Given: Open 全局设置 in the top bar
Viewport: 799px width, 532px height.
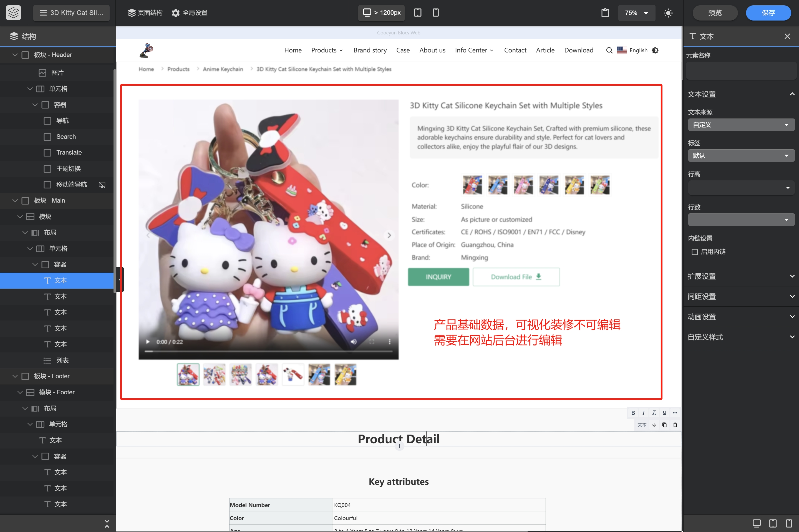Looking at the screenshot, I should [x=189, y=13].
